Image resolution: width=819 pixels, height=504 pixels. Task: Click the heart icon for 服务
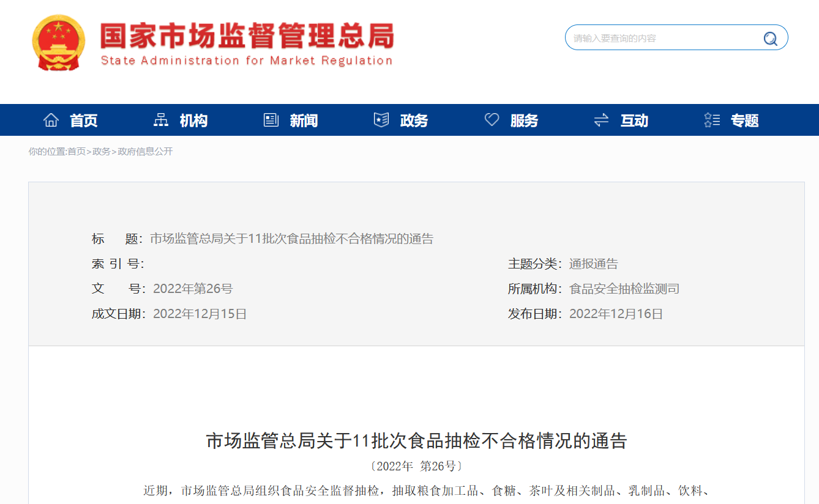(x=492, y=120)
